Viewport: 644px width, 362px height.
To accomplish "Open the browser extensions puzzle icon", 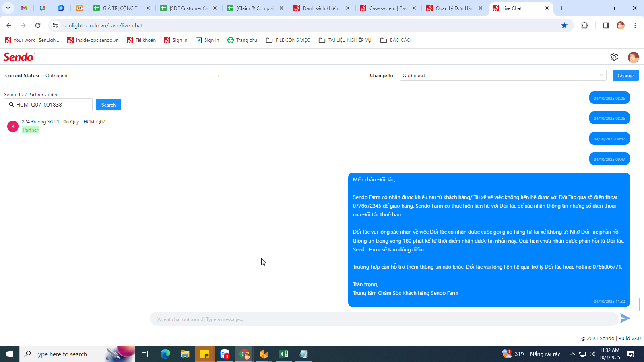I will (x=585, y=25).
